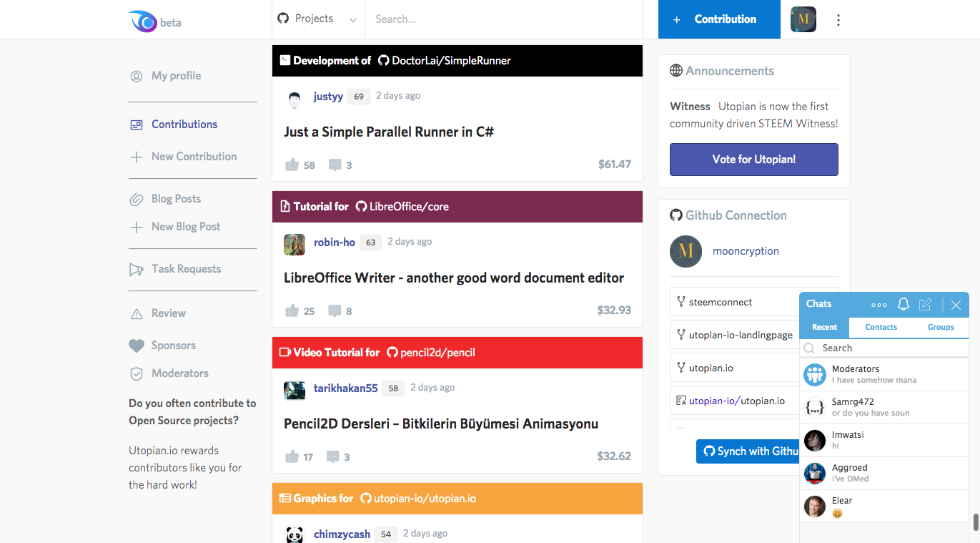The width and height of the screenshot is (980, 543).
Task: Click the Contribution button
Action: (x=719, y=19)
